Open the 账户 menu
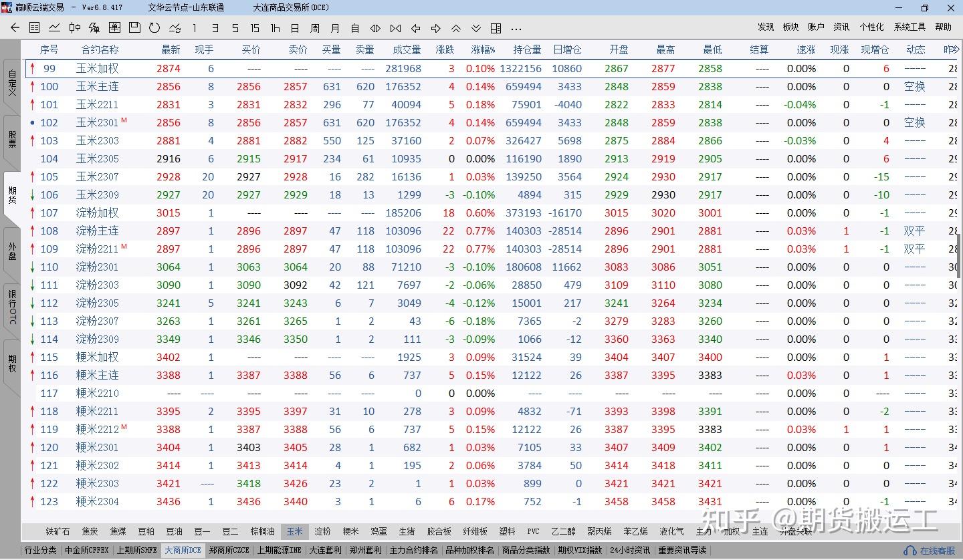The width and height of the screenshot is (963, 560). click(816, 27)
